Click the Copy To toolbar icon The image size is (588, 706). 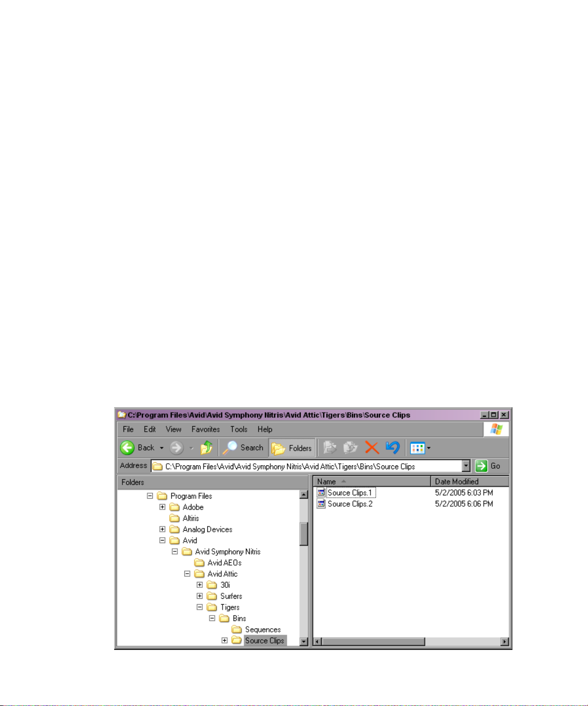pos(350,447)
